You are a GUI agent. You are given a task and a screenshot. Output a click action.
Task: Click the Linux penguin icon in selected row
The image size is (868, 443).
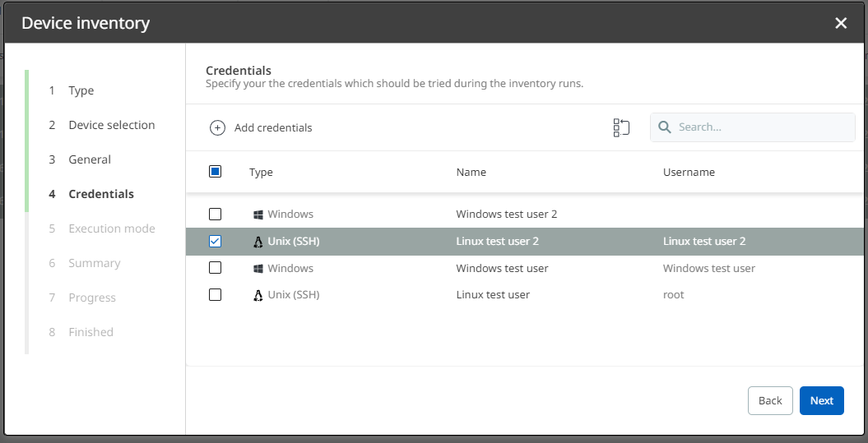coord(258,242)
